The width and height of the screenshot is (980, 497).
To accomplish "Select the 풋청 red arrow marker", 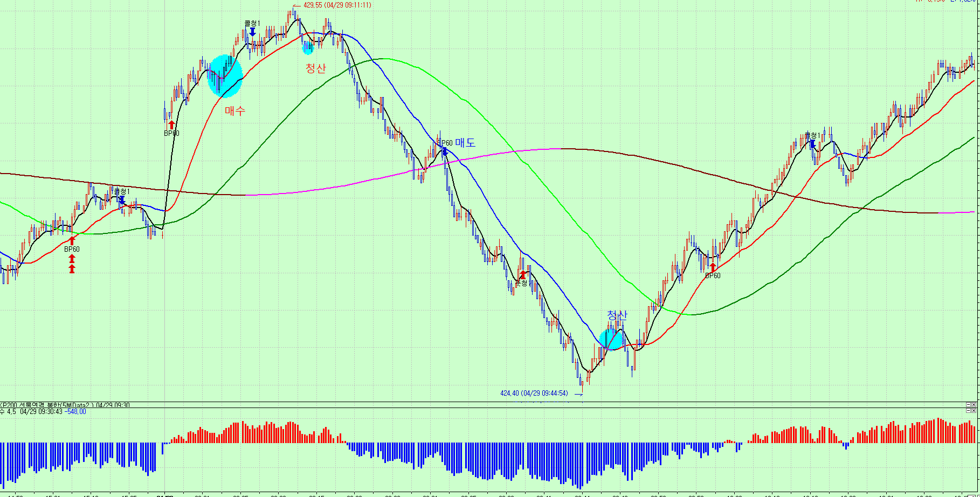I will (522, 275).
